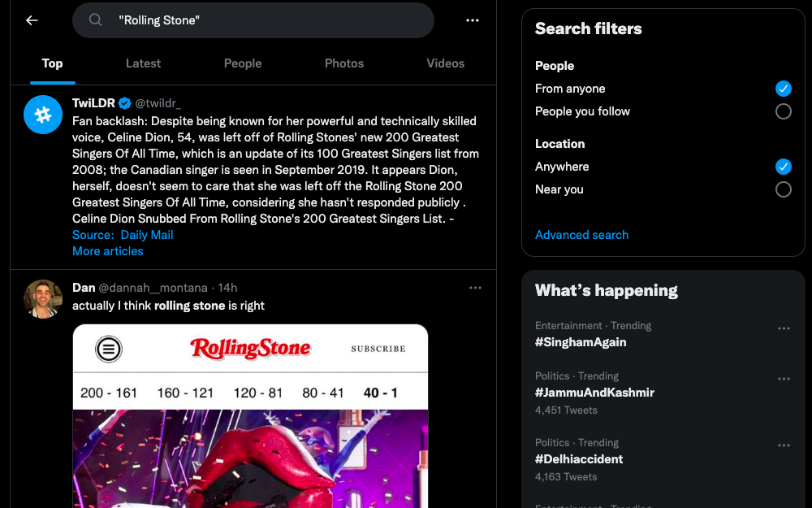The image size is (812, 508).
Task: Switch to Latest tab
Action: point(144,63)
